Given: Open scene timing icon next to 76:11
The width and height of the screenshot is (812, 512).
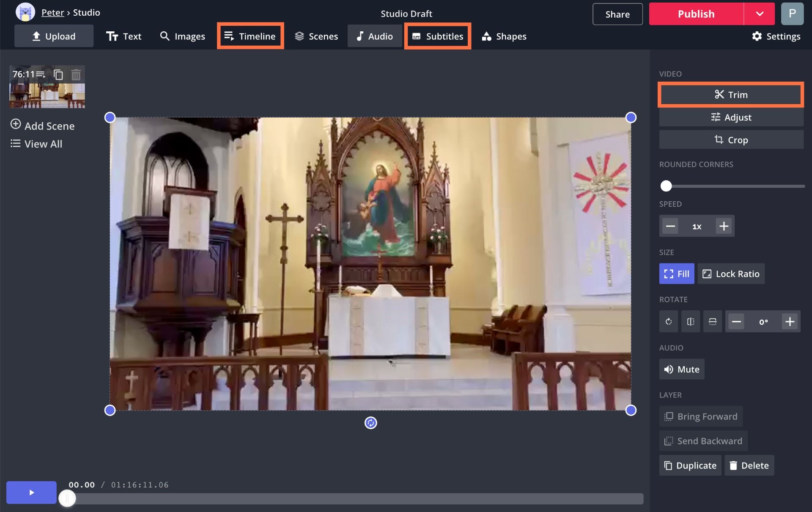Looking at the screenshot, I should [x=41, y=74].
